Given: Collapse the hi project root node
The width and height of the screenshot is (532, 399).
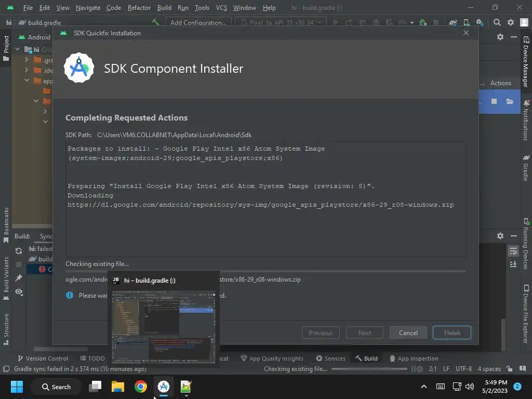Looking at the screenshot, I should 17,49.
